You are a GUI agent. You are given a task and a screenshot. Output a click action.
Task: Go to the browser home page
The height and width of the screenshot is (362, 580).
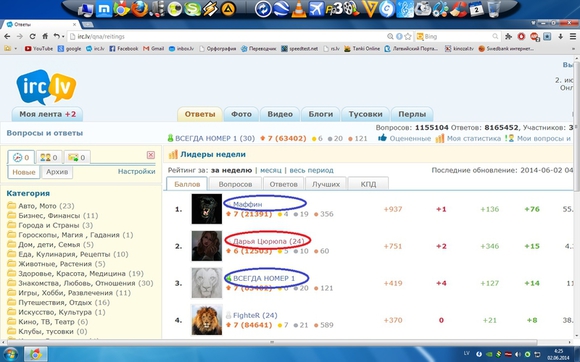coord(45,36)
